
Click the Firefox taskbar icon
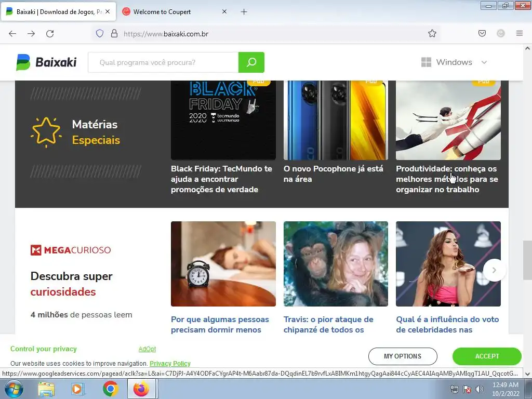pos(141,389)
